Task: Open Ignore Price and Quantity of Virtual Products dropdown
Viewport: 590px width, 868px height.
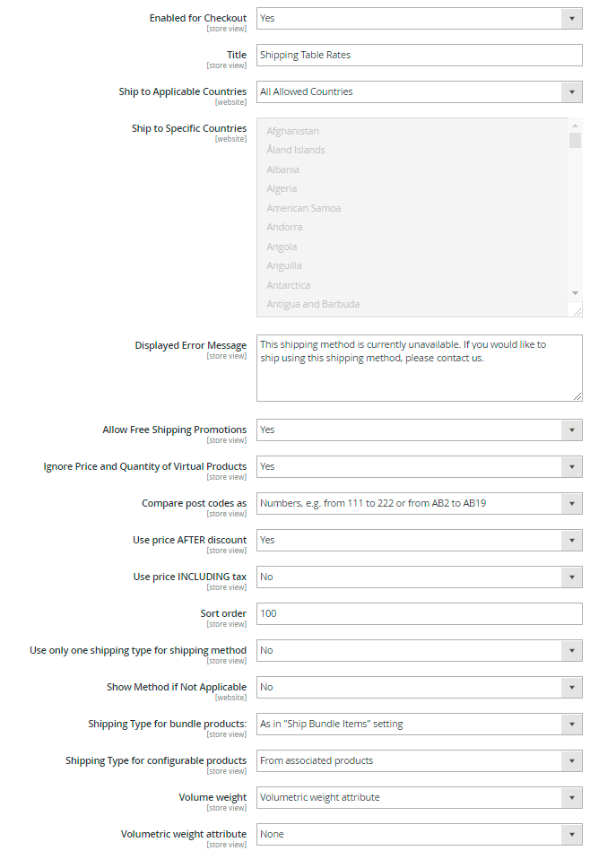Action: [419, 466]
